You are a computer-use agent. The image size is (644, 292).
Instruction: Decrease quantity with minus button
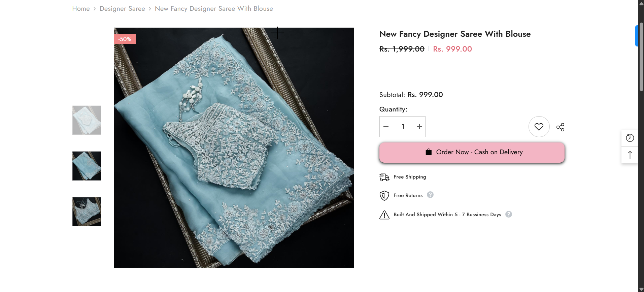(386, 127)
